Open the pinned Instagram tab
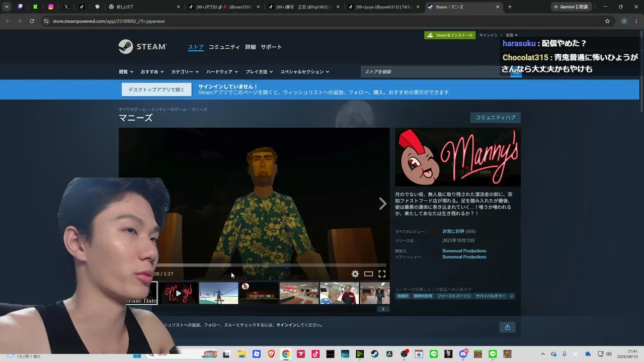This screenshot has width=644, height=362. 51,7
